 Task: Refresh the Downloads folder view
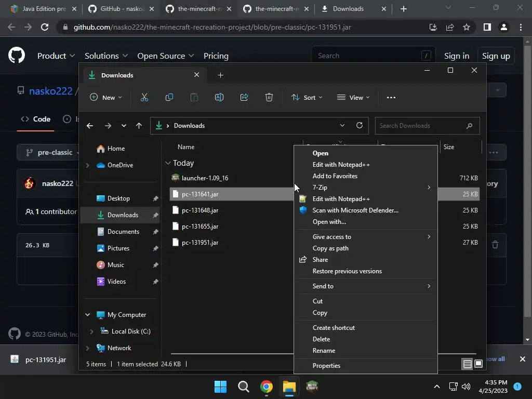pyautogui.click(x=360, y=125)
